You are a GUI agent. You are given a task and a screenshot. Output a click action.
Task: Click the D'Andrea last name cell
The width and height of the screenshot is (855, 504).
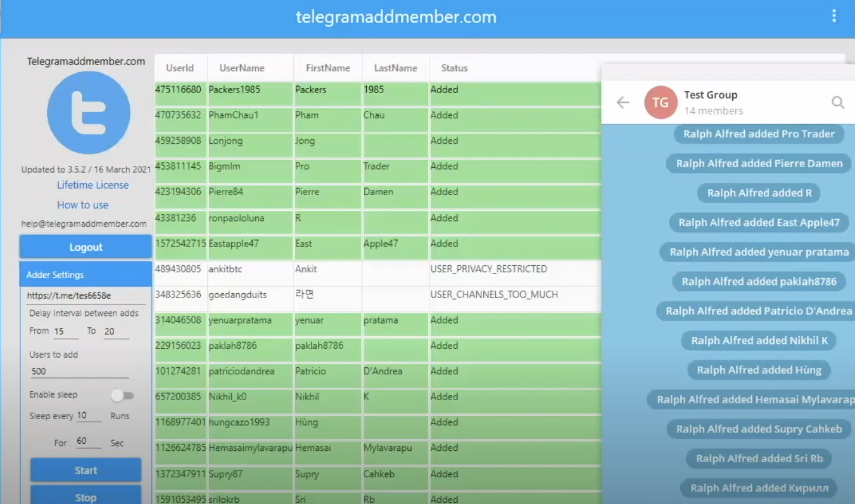(x=395, y=375)
